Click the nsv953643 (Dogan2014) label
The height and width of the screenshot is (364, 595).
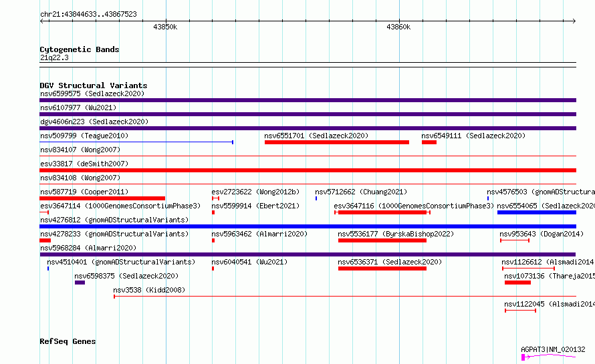click(x=542, y=234)
